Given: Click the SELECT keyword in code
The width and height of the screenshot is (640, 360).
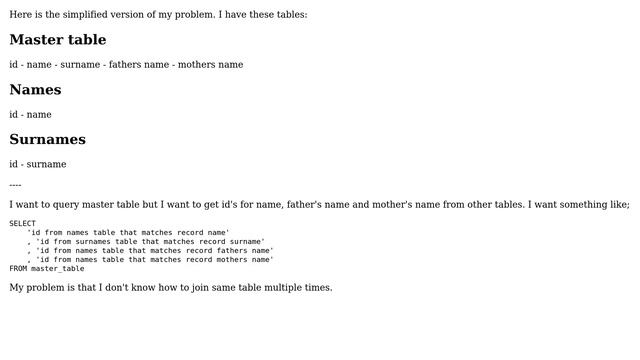Looking at the screenshot, I should (22, 224).
